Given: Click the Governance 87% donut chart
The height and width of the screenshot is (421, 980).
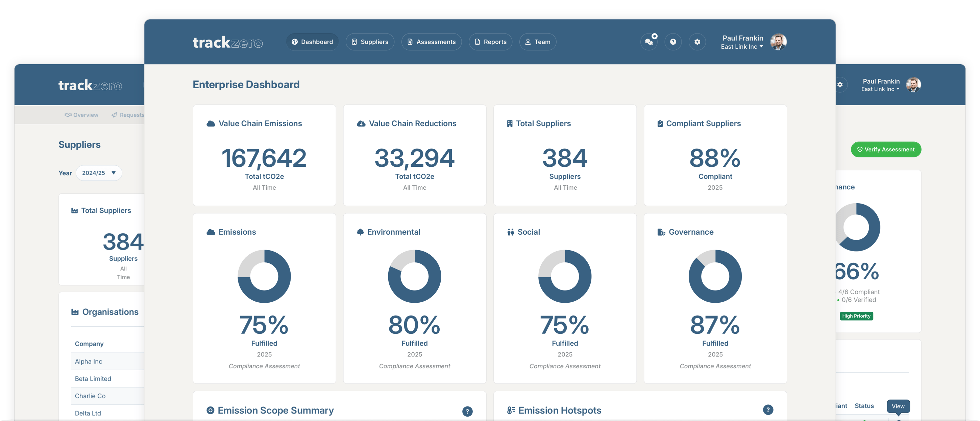Looking at the screenshot, I should [x=715, y=276].
